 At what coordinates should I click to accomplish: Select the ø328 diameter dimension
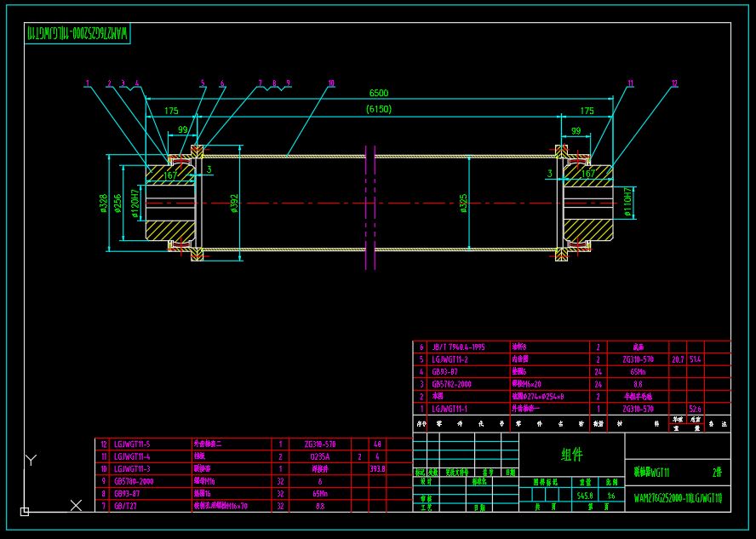click(x=103, y=204)
